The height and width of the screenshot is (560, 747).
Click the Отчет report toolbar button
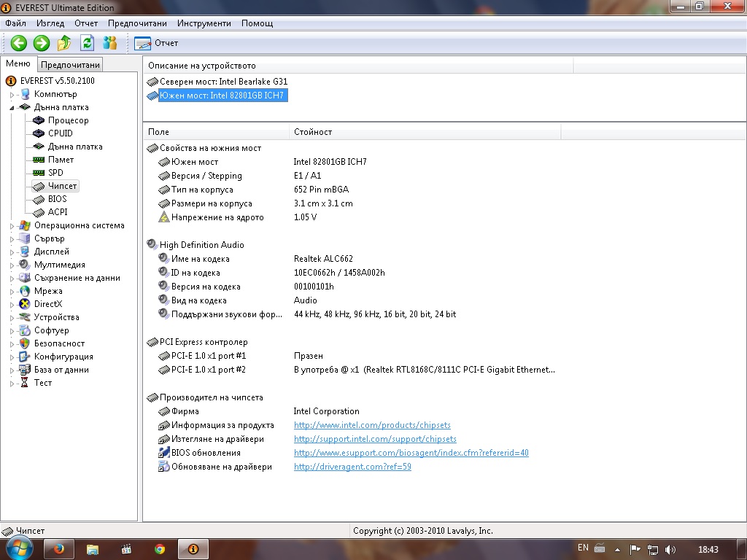point(156,43)
